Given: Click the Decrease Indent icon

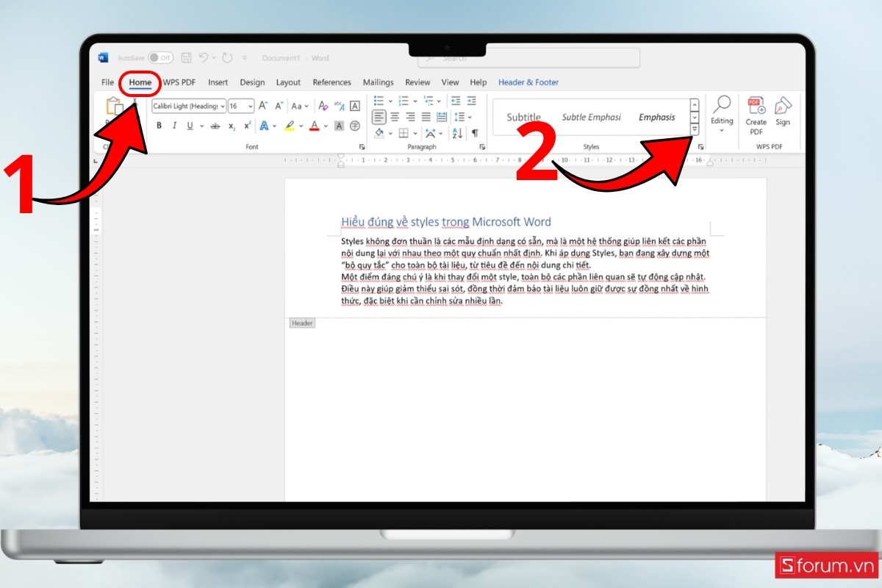Looking at the screenshot, I should pyautogui.click(x=456, y=101).
